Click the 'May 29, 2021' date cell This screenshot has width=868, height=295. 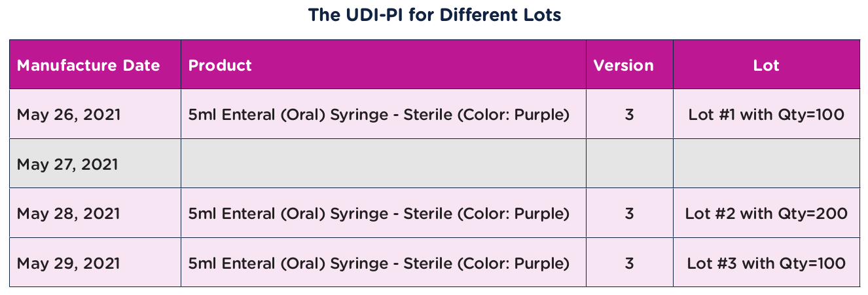(x=69, y=264)
